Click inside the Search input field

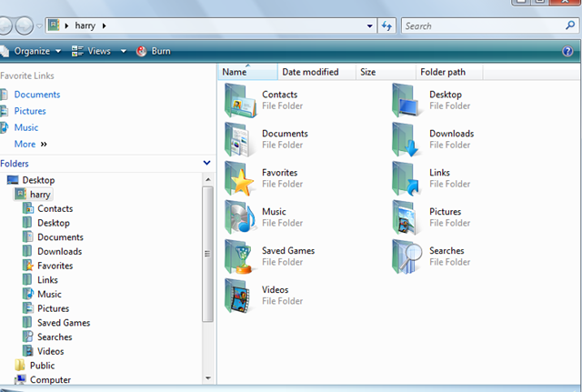tap(483, 26)
